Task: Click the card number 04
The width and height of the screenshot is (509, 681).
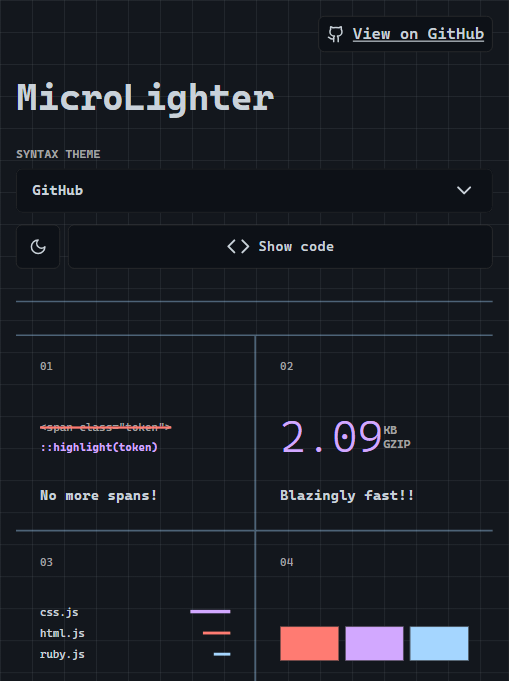Action: (287, 562)
